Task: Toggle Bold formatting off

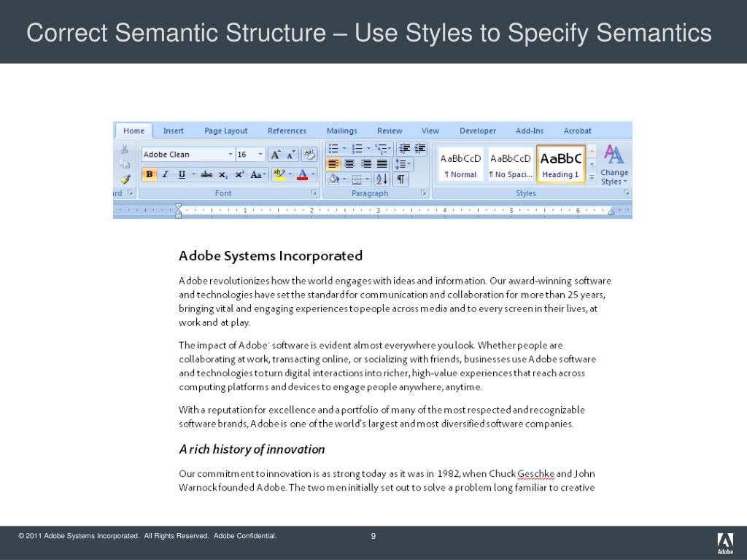Action: (x=149, y=175)
